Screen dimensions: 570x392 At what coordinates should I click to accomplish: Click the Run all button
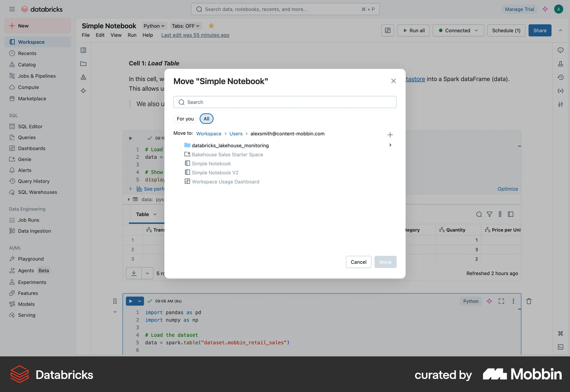pos(413,30)
